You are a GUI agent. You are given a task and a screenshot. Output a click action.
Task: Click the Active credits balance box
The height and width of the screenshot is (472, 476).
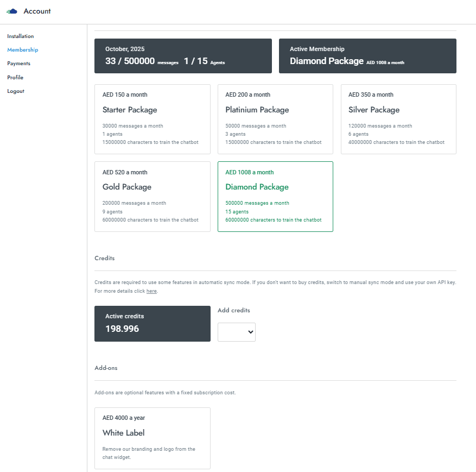(152, 323)
